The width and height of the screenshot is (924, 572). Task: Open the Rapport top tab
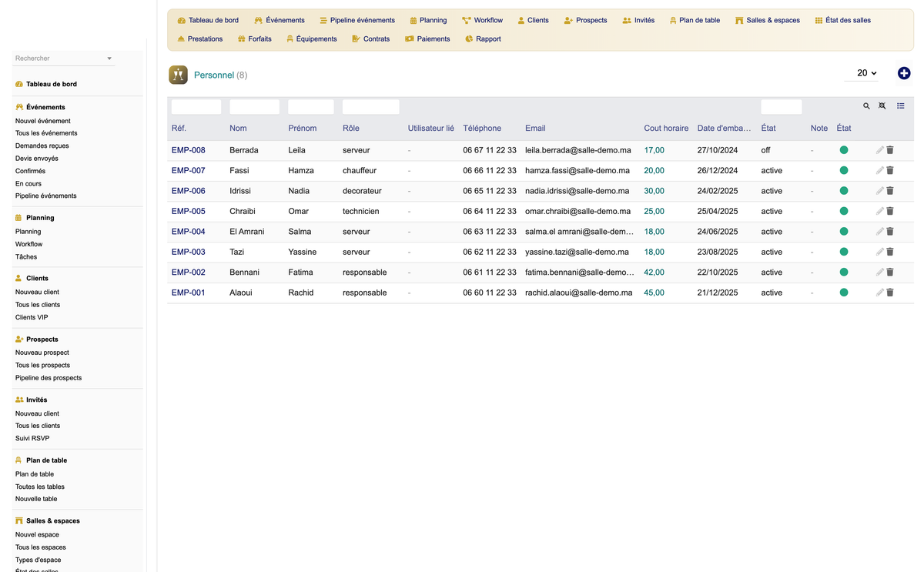point(483,38)
